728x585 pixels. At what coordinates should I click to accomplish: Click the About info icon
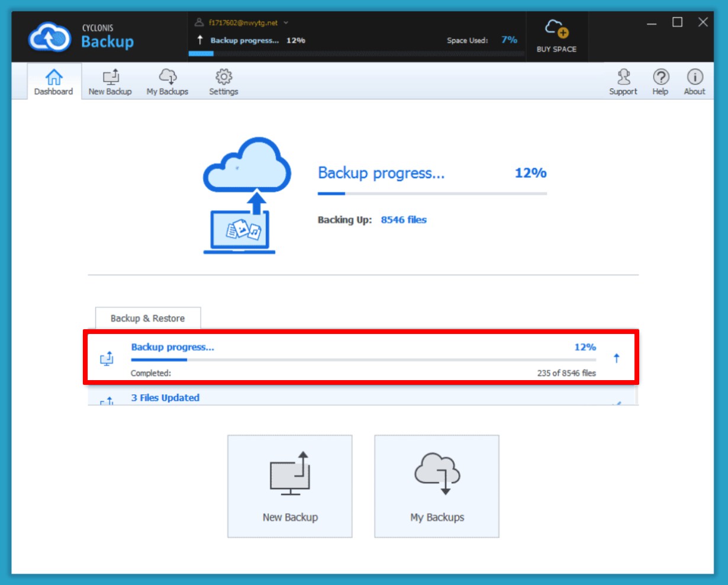(694, 78)
